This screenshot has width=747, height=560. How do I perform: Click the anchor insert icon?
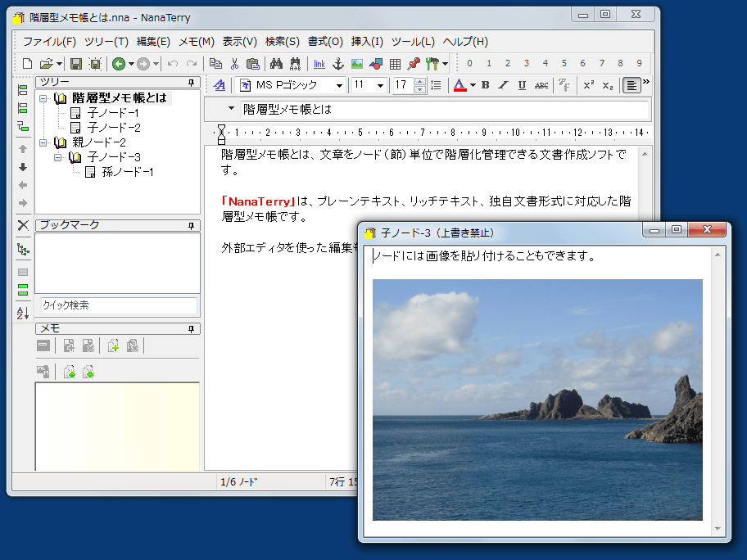coord(337,64)
